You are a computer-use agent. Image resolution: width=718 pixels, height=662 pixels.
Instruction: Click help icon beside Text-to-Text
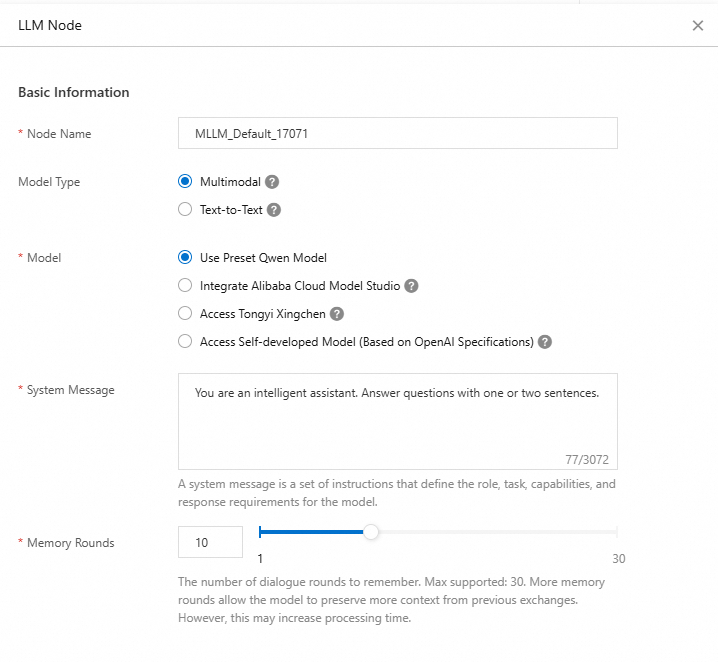click(274, 210)
